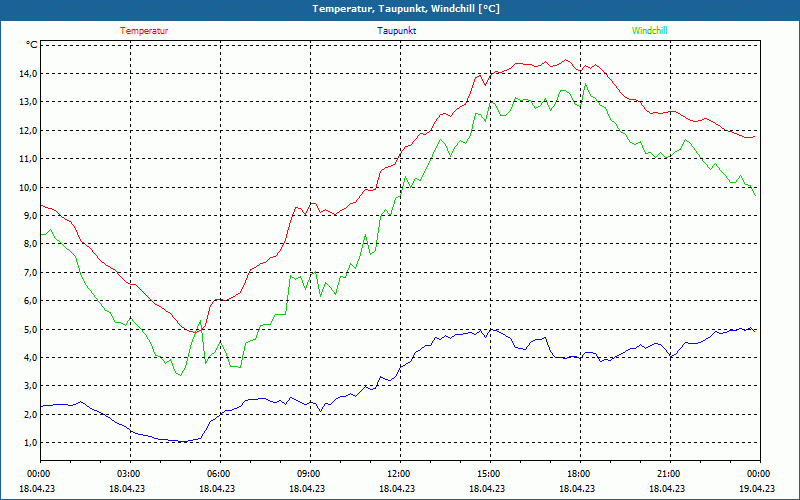This screenshot has width=800, height=500.
Task: Click the 19.04.23 date label
Action: (x=757, y=488)
